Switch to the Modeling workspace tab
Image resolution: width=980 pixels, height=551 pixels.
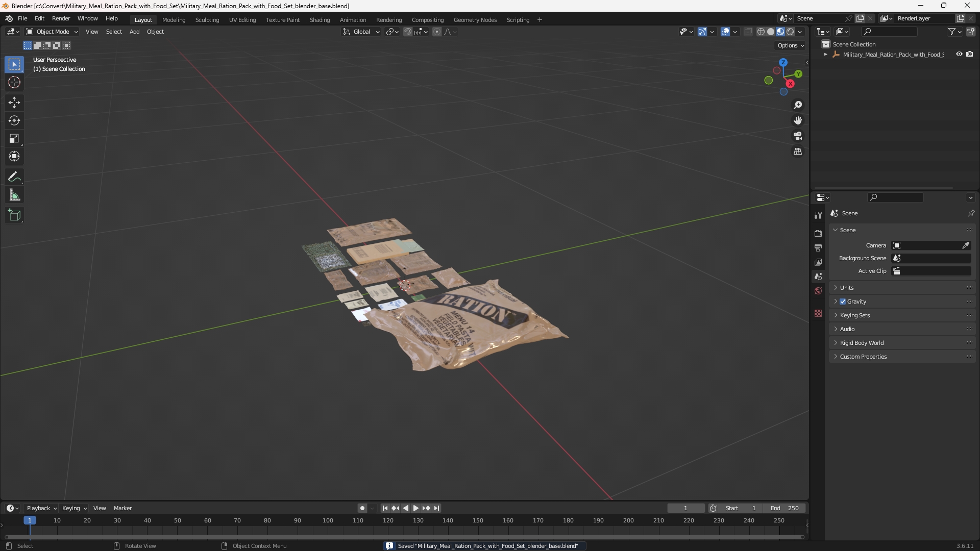pos(174,20)
